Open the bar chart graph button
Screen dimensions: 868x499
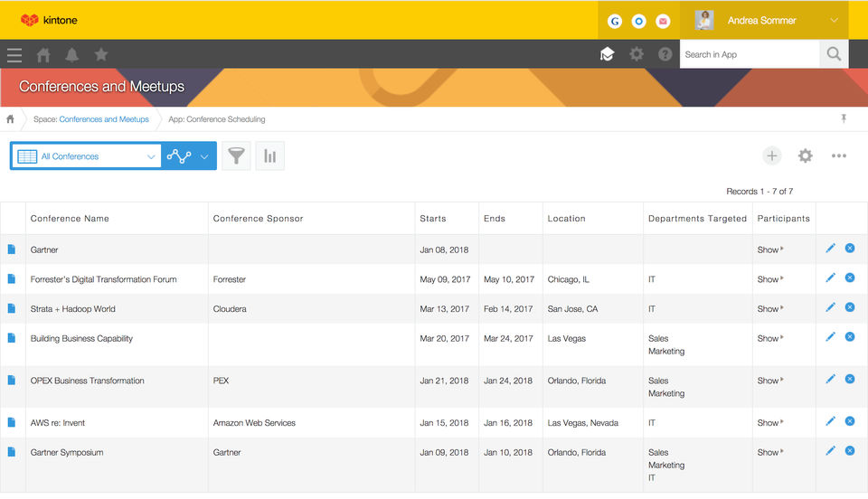tap(270, 156)
